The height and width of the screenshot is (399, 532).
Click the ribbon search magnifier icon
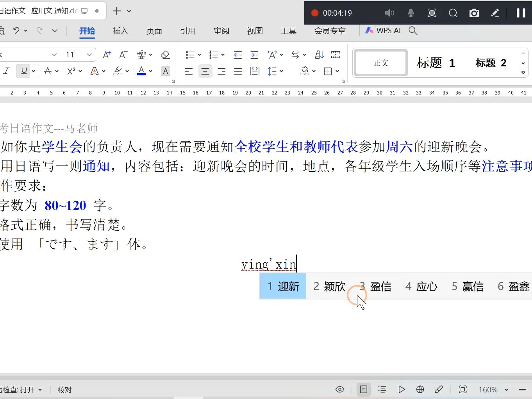[x=413, y=30]
